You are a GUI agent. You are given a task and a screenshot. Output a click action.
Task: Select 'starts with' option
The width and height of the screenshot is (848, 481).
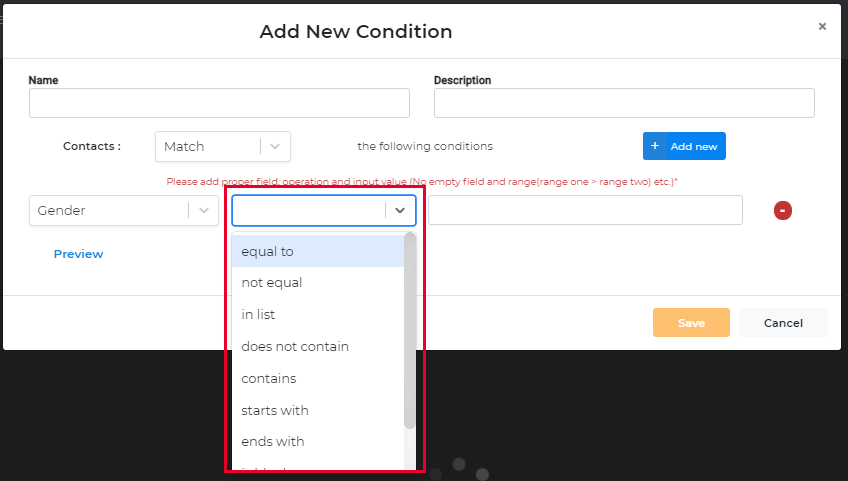click(x=317, y=410)
